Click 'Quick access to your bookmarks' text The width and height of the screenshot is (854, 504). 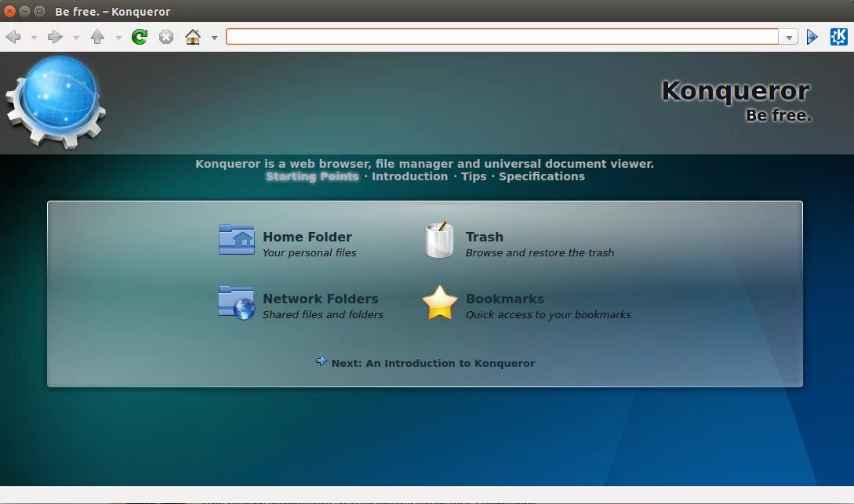548,314
